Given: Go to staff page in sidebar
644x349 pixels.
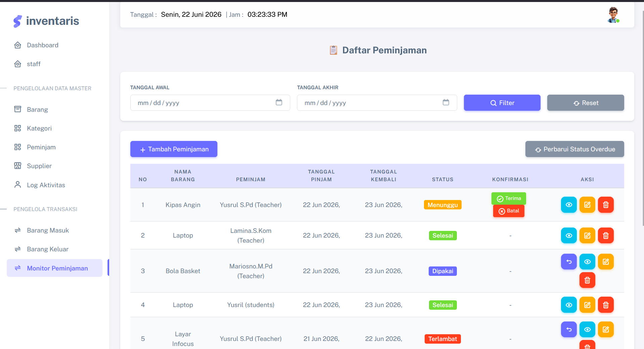Looking at the screenshot, I should tap(54, 64).
